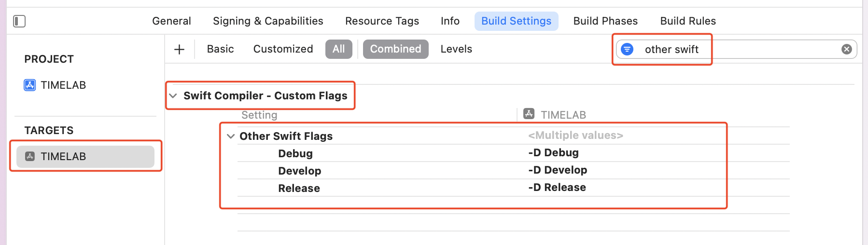868x245 pixels.
Task: Click the blue filter icon in search
Action: [627, 49]
